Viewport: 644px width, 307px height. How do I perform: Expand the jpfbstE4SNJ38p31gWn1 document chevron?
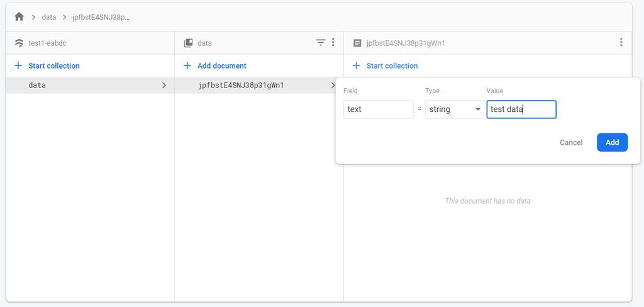click(333, 85)
